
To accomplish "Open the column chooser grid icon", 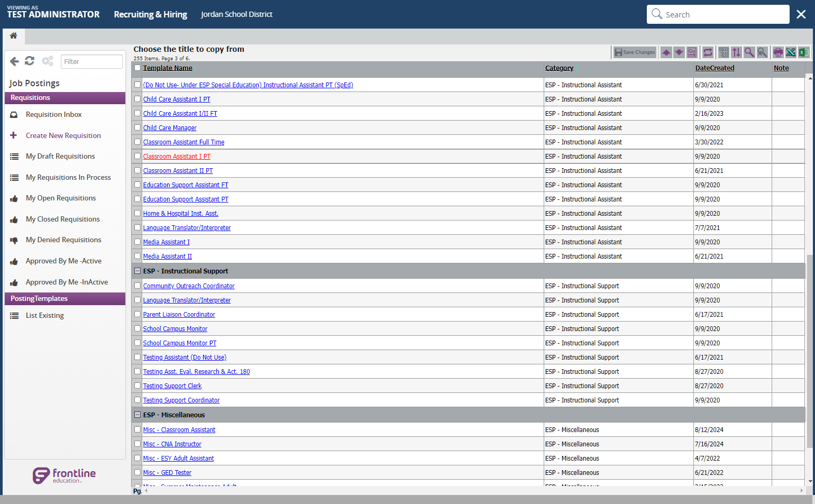I will (724, 52).
